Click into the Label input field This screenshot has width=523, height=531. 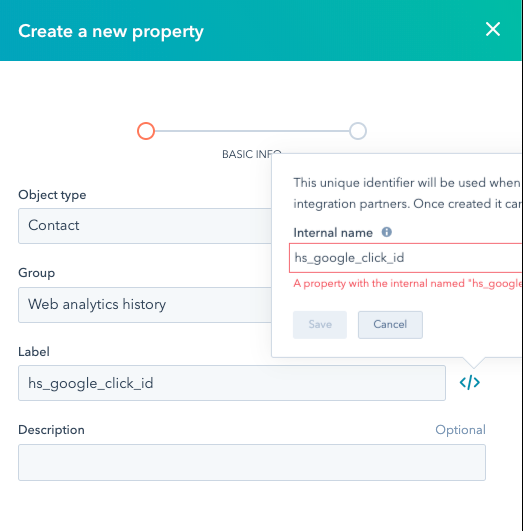(x=232, y=383)
